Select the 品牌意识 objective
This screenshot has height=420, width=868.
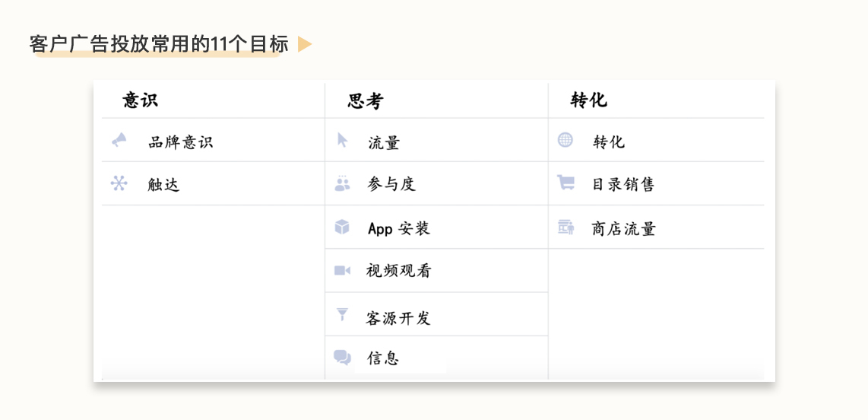pos(180,142)
